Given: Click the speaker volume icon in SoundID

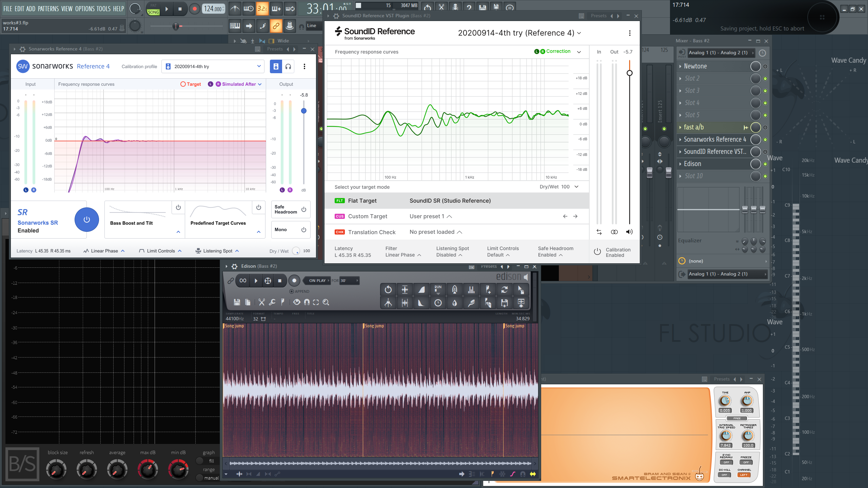Looking at the screenshot, I should tap(629, 232).
